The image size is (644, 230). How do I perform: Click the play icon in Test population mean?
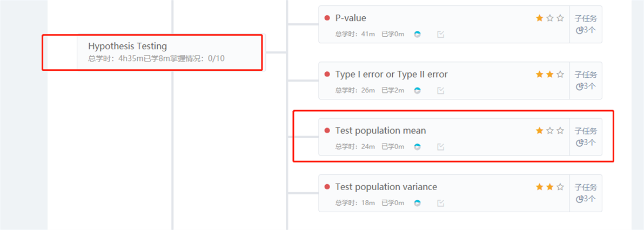tap(417, 146)
